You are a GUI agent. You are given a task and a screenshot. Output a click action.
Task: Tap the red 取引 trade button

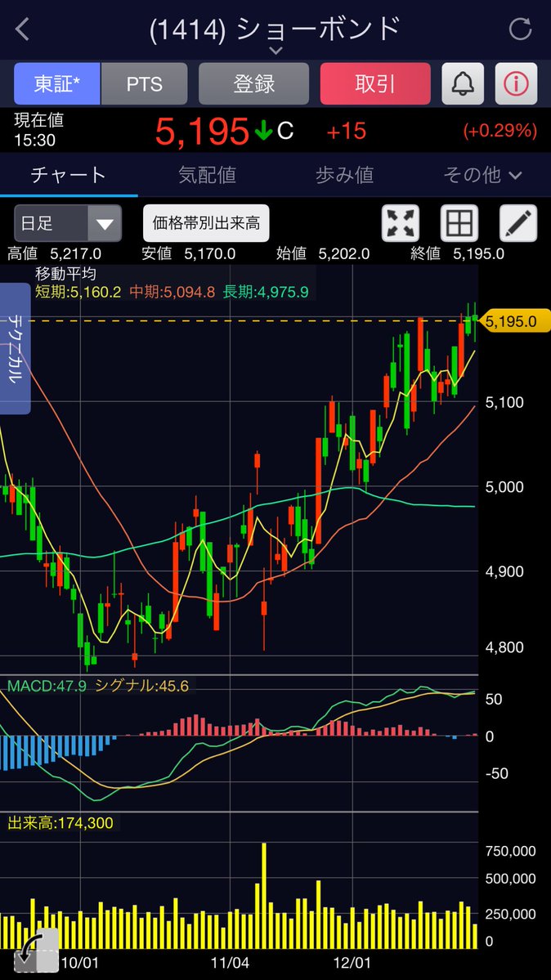coord(375,83)
